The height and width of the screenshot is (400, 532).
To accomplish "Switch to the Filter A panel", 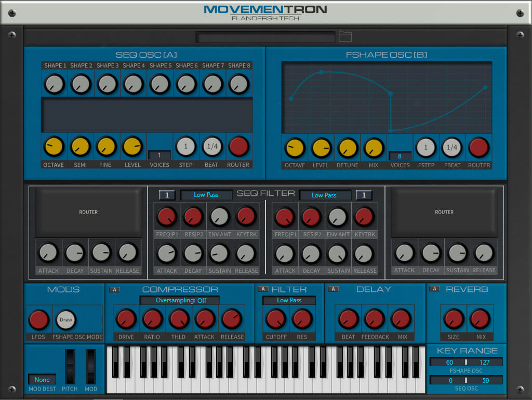I will click(262, 289).
